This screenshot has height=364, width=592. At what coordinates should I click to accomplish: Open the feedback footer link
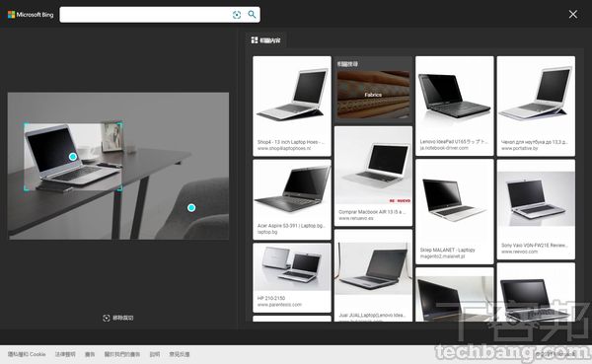180,354
